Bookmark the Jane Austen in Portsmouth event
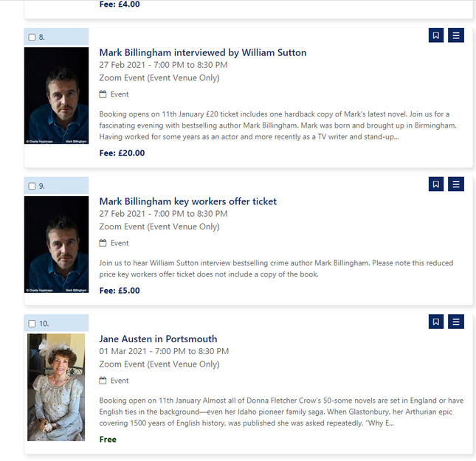Screen dimensions: 476x461 pos(436,322)
